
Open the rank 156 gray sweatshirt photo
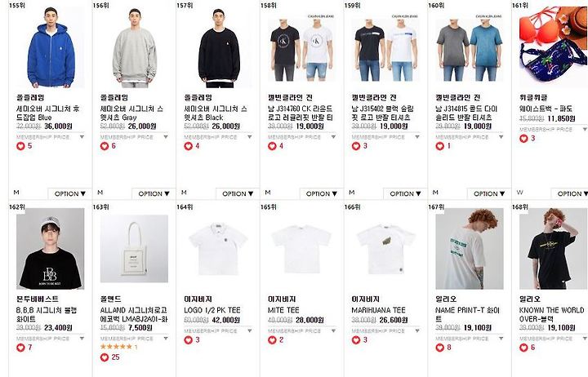(134, 47)
